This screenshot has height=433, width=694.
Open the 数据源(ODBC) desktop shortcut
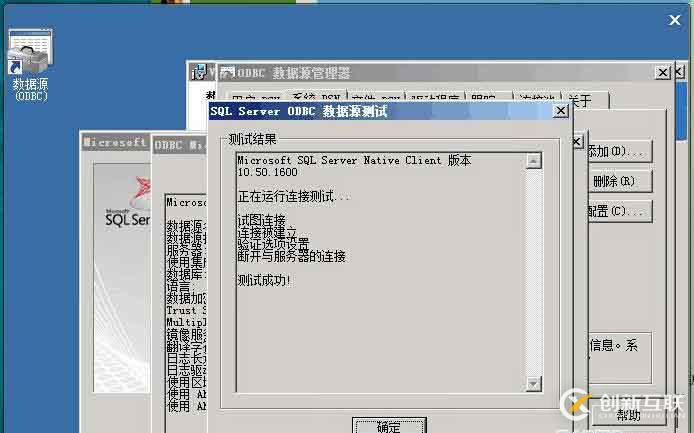click(x=30, y=65)
